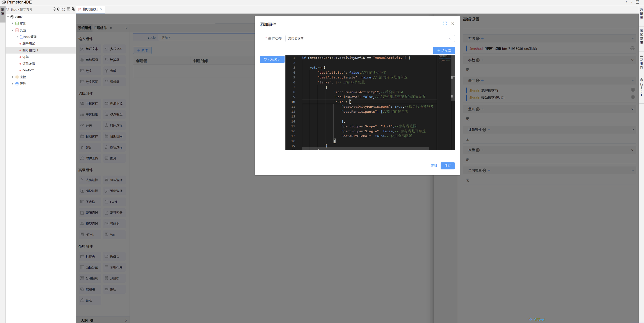Screen dimensions: 644x323
Task: Open the 事件类型 dropdown
Action: point(370,39)
